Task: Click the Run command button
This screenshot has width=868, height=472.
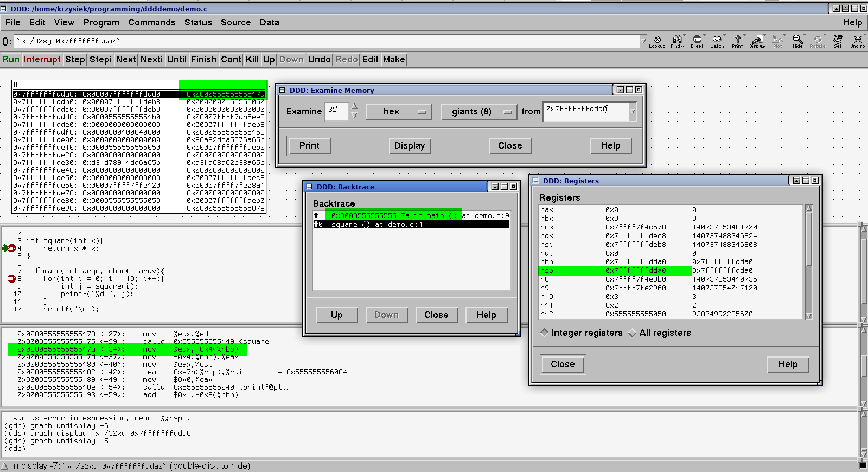Action: pyautogui.click(x=11, y=60)
